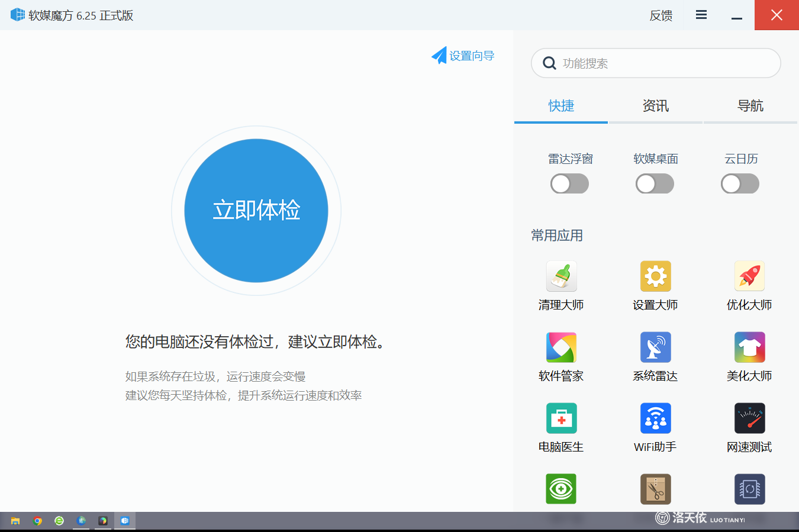Open Chrome from taskbar
This screenshot has width=799, height=532.
coord(37,521)
